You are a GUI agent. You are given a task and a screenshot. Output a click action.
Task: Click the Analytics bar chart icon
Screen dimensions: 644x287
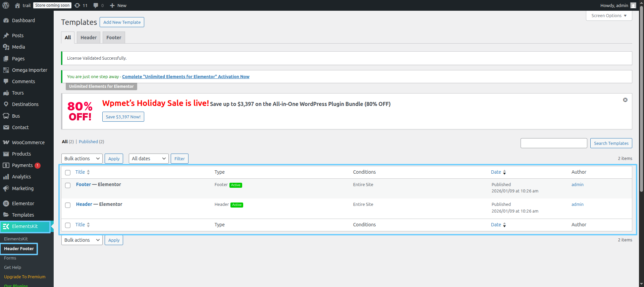tap(6, 177)
